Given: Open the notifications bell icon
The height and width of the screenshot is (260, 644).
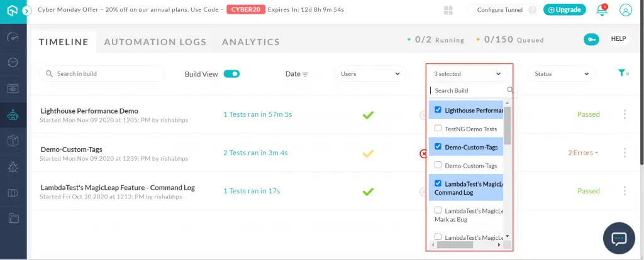Looking at the screenshot, I should point(602,10).
